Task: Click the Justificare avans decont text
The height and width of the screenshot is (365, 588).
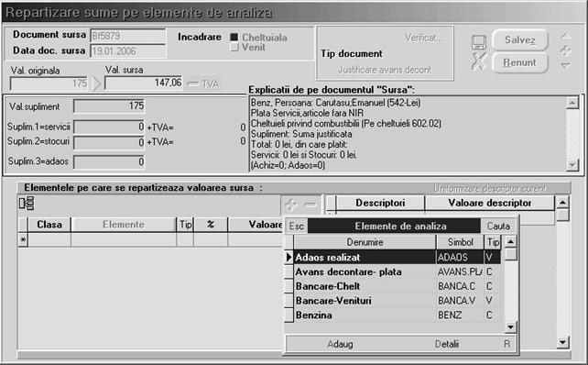Action: (385, 70)
